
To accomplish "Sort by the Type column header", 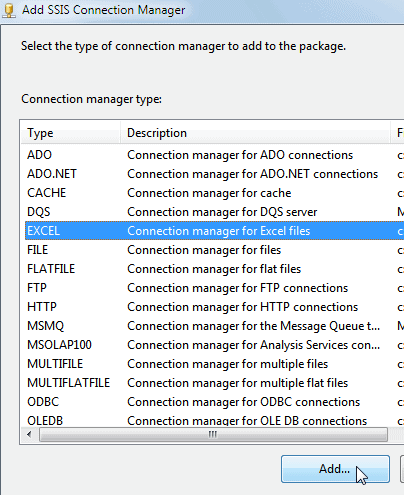I will [x=71, y=133].
